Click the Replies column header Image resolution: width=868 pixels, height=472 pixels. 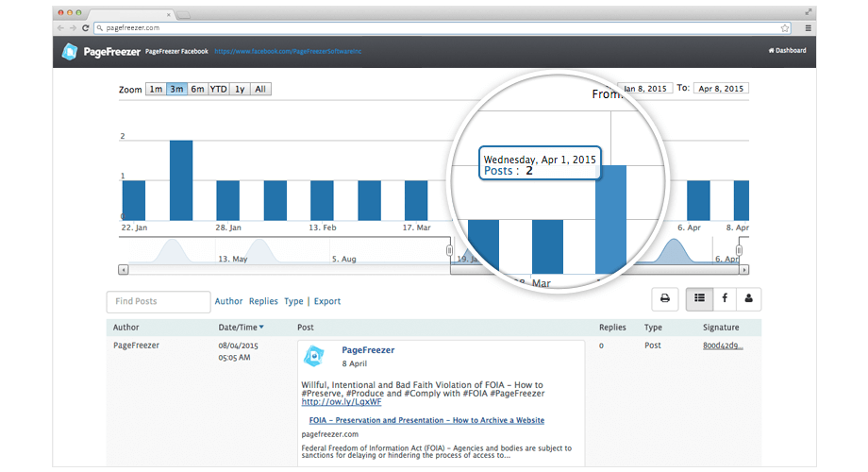coord(612,328)
